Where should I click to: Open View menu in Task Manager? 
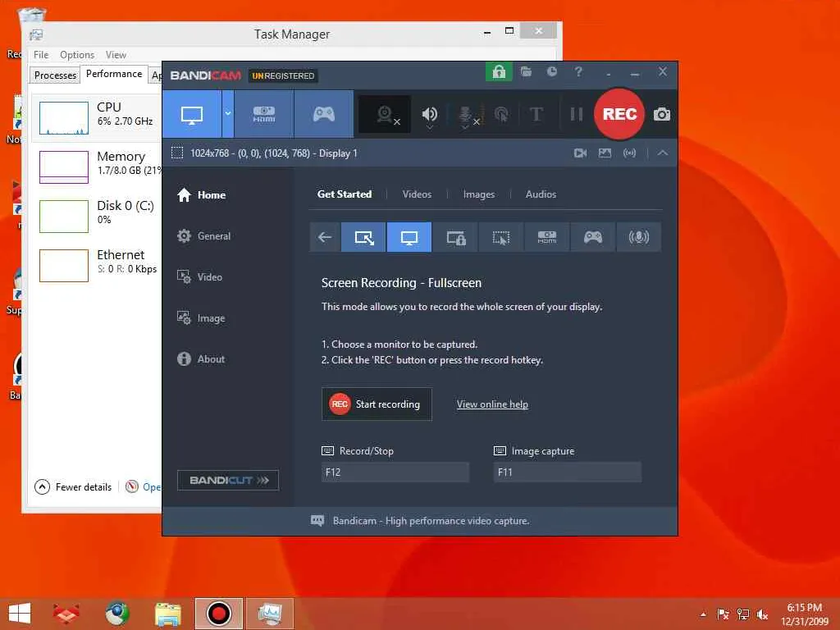[116, 55]
